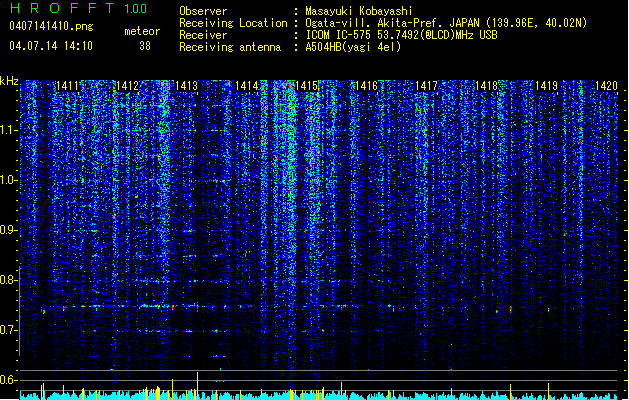This screenshot has width=629, height=400.
Task: Select the 0.9 kHz frequency axis label
Action: pyautogui.click(x=9, y=230)
